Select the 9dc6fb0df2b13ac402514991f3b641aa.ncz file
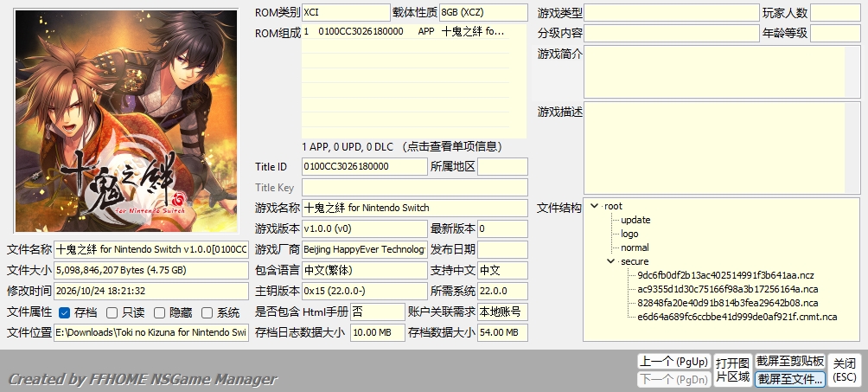868x392 pixels. tap(725, 275)
